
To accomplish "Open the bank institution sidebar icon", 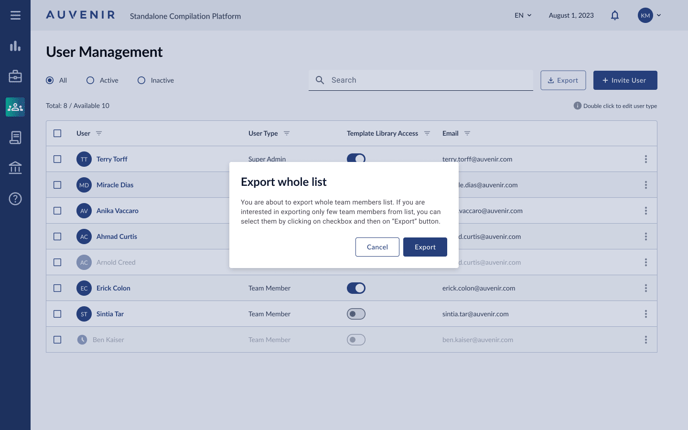I will pos(15,168).
